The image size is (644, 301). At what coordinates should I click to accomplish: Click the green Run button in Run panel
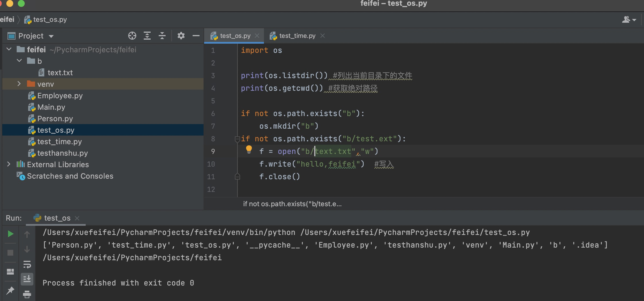[11, 234]
